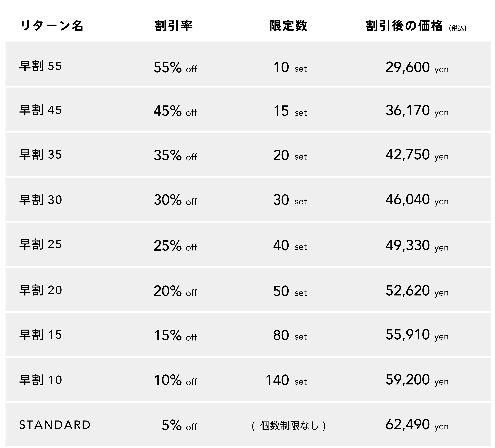Click the 20% off discount cell
Viewport: 495px width, 448px height.
pyautogui.click(x=175, y=291)
